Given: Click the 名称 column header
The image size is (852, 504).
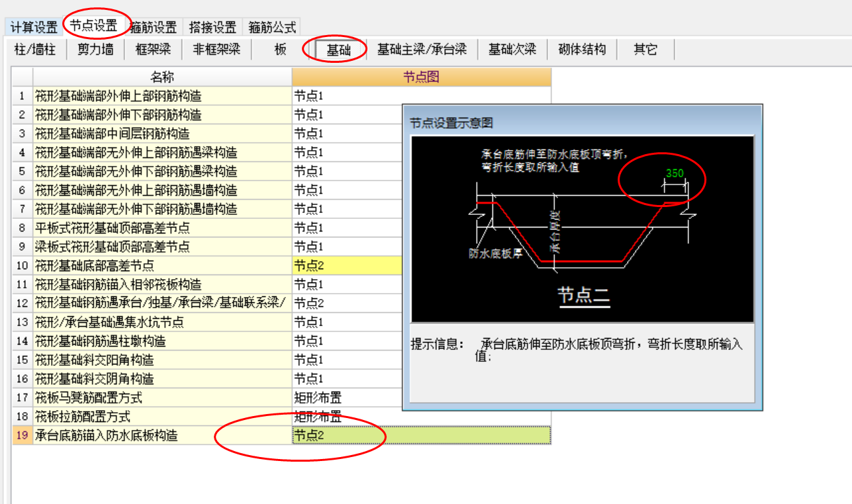Looking at the screenshot, I should click(162, 77).
